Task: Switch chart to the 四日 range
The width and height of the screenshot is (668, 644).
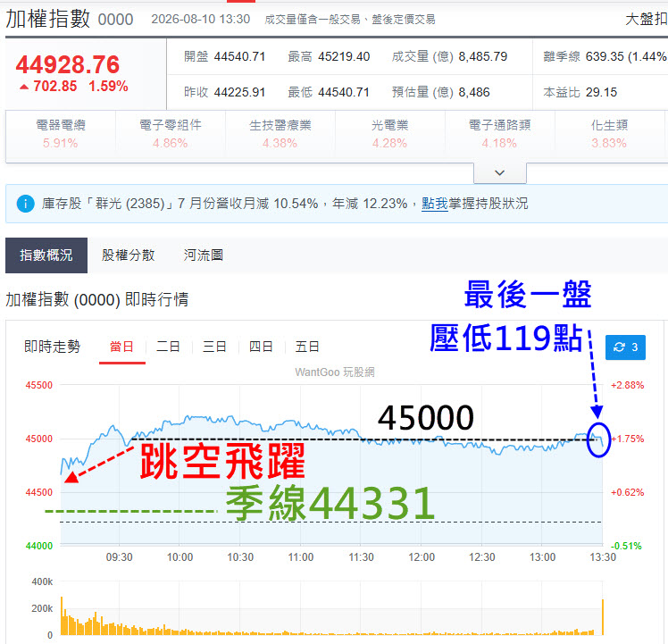Action: pos(261,347)
